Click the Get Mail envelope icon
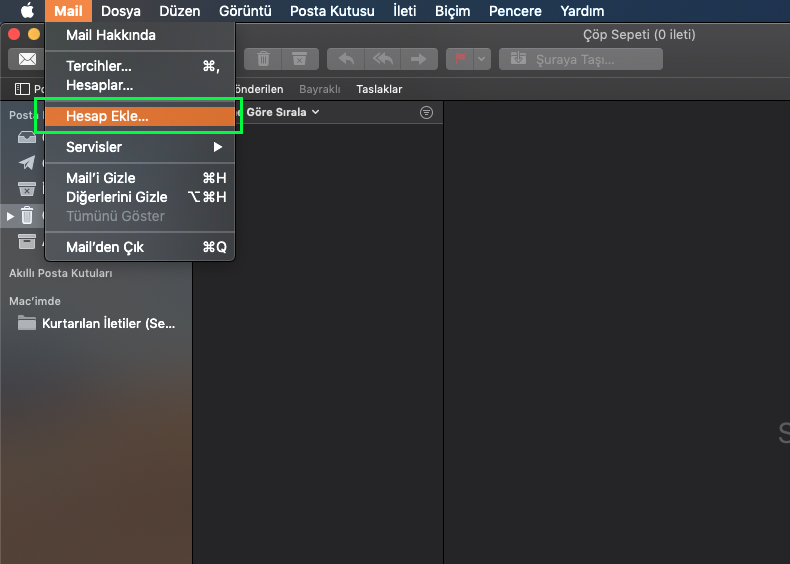 (27, 59)
